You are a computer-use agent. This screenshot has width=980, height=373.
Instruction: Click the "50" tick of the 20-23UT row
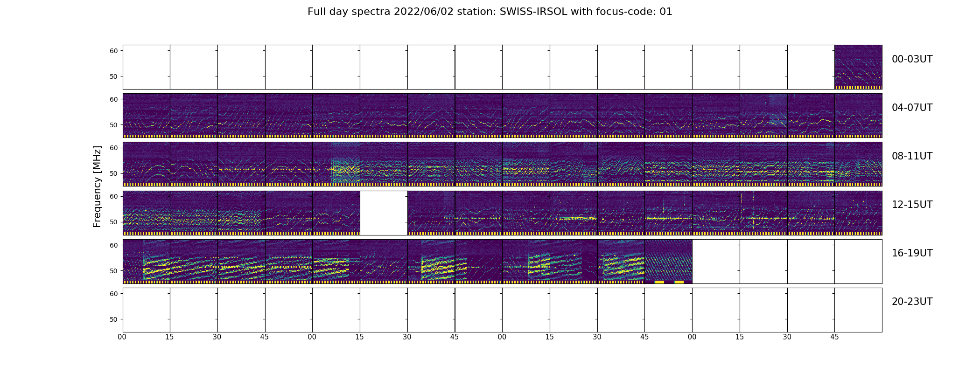coord(114,319)
